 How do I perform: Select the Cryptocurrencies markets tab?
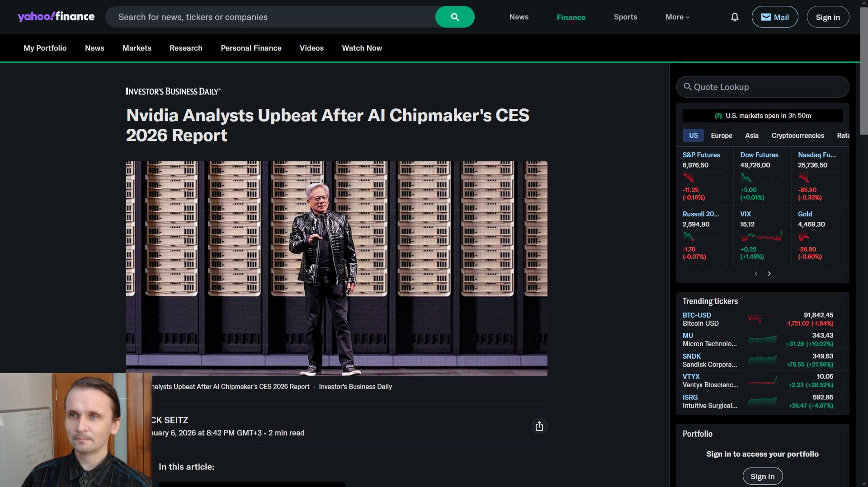tap(797, 136)
